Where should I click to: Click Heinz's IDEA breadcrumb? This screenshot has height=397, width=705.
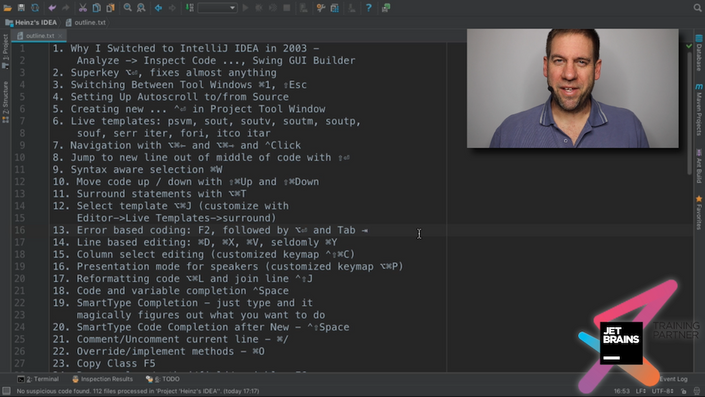point(31,22)
